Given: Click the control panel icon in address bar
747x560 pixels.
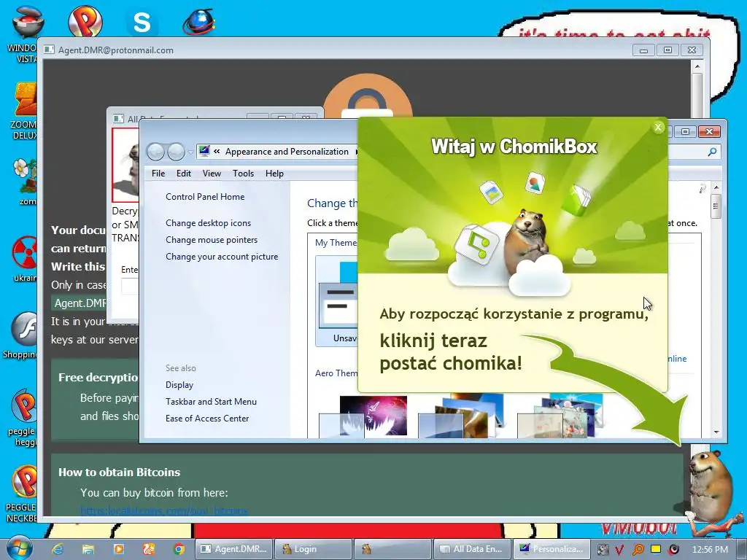Looking at the screenshot, I should pyautogui.click(x=204, y=151).
